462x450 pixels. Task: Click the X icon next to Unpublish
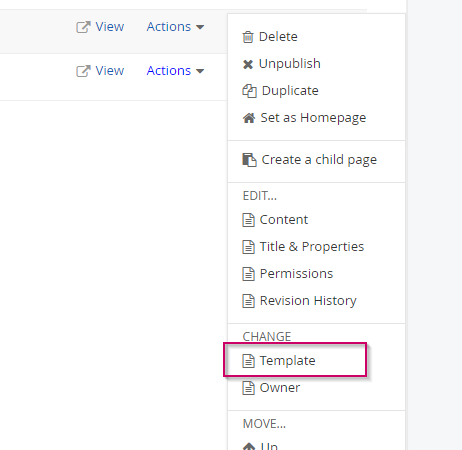point(248,64)
